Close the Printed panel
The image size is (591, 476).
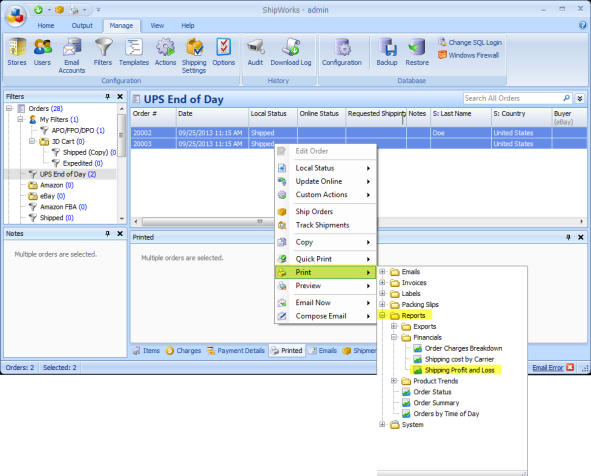[581, 237]
